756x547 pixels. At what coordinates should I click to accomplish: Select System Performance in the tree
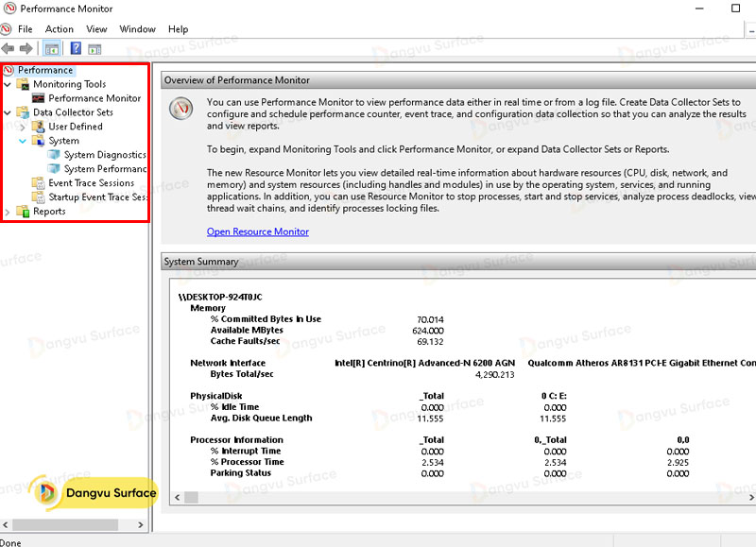point(105,169)
